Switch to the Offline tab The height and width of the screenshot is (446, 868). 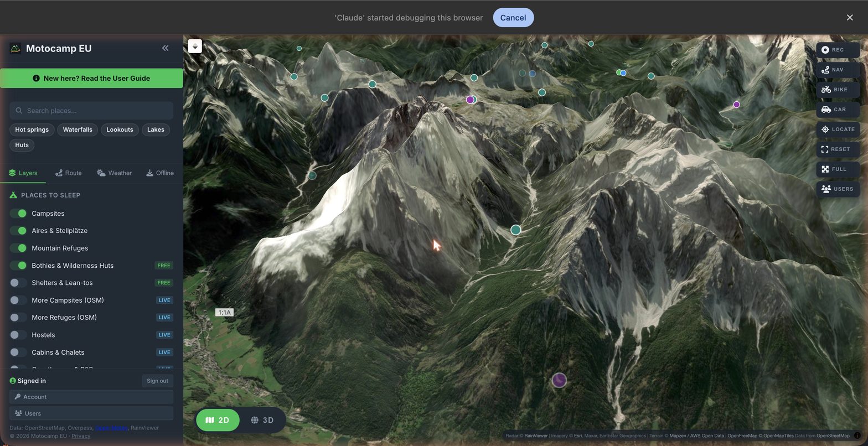click(160, 173)
